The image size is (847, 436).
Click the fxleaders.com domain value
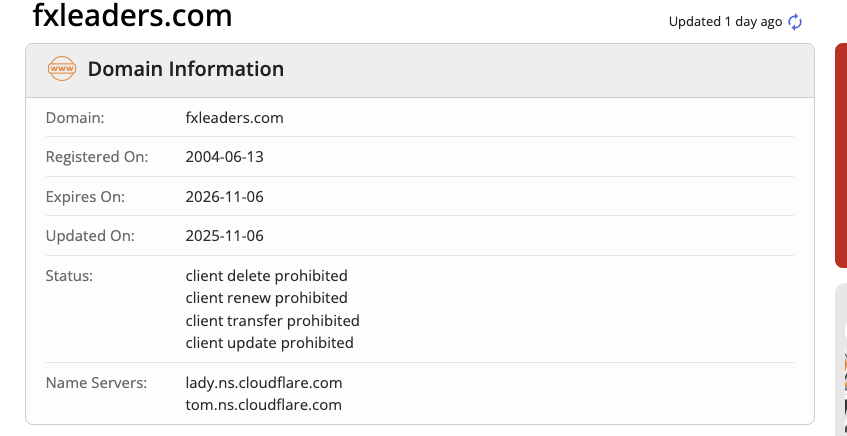click(x=234, y=117)
